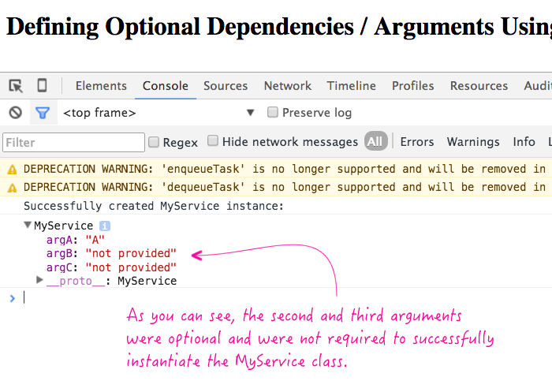The width and height of the screenshot is (552, 392).
Task: Click enqueueTask deprecation warning triangle icon
Action: pyautogui.click(x=12, y=170)
